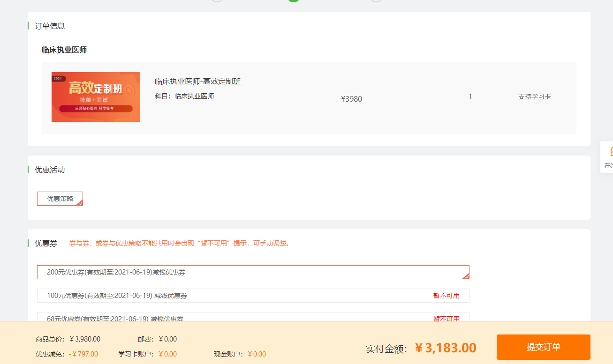Click the checkmark corner on 优惠策略

tap(80, 203)
